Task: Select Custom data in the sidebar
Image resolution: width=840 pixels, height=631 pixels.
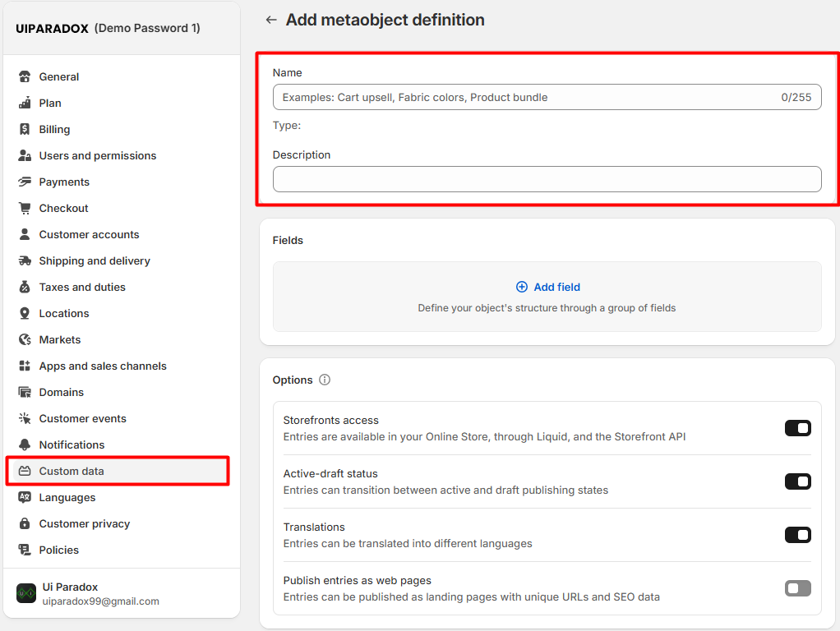Action: [x=72, y=471]
